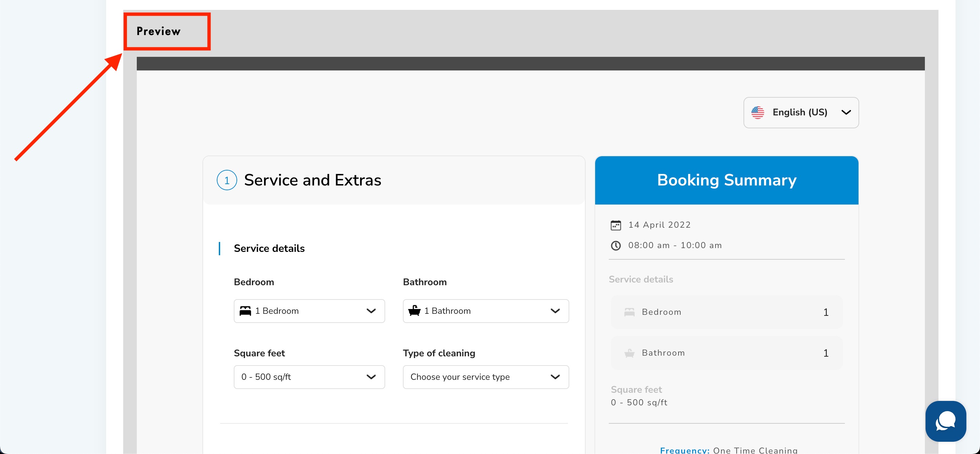The image size is (980, 454).
Task: Open the 1 Bedroom dropdown
Action: click(309, 311)
